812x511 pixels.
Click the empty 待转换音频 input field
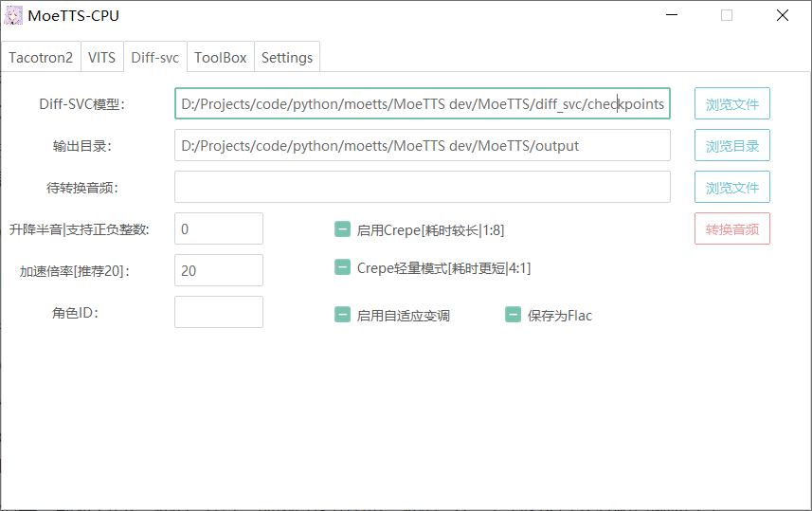pos(423,187)
